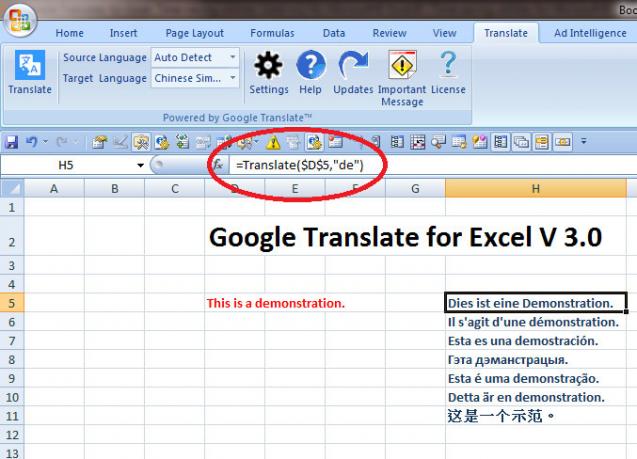This screenshot has height=459, width=637.
Task: Switch to the Home tab
Action: point(69,33)
